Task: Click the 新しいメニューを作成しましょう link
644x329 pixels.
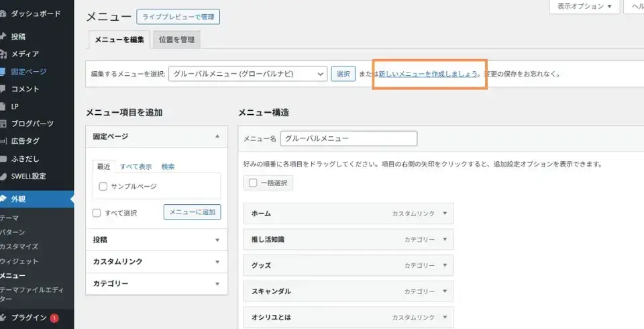Action: pos(428,74)
